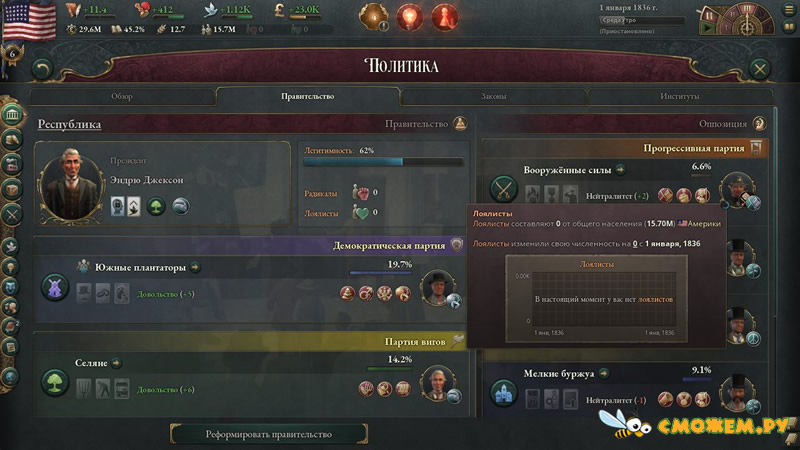The image size is (800, 450).
Task: Select crossed sabres icon of Вооружённые силы
Action: 504,189
